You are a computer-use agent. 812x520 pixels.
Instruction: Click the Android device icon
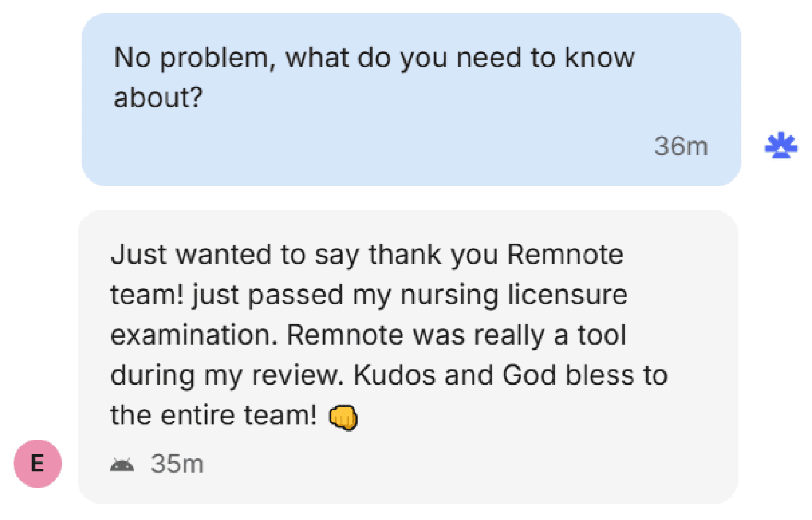[122, 464]
